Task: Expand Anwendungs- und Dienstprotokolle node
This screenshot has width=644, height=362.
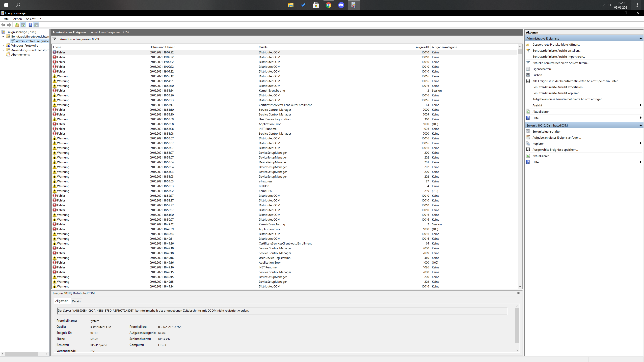Action: tap(3, 50)
